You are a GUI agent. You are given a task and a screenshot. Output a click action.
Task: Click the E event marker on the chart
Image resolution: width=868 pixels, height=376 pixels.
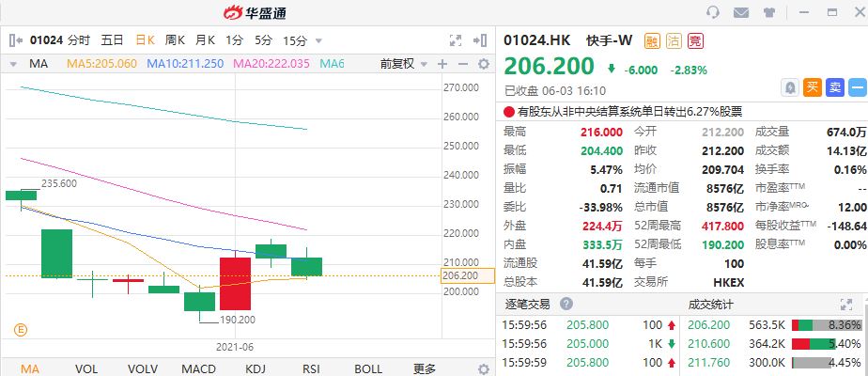point(21,331)
